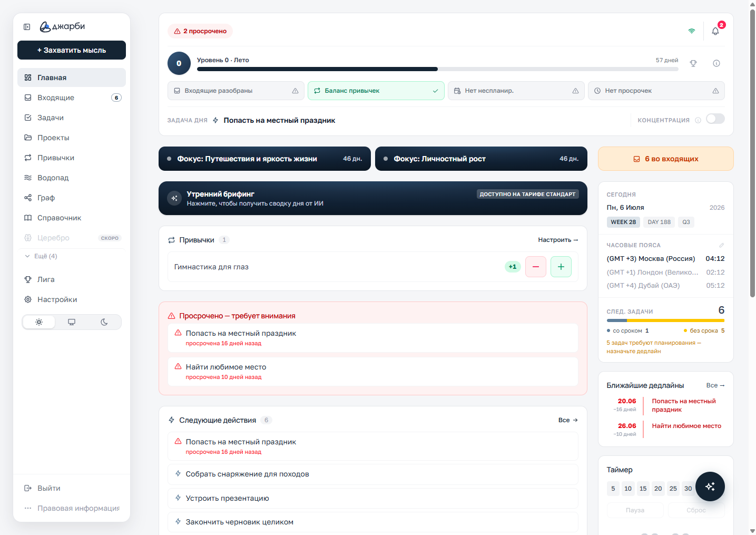The image size is (756, 535).
Task: Open level info circle icon
Action: 716,63
